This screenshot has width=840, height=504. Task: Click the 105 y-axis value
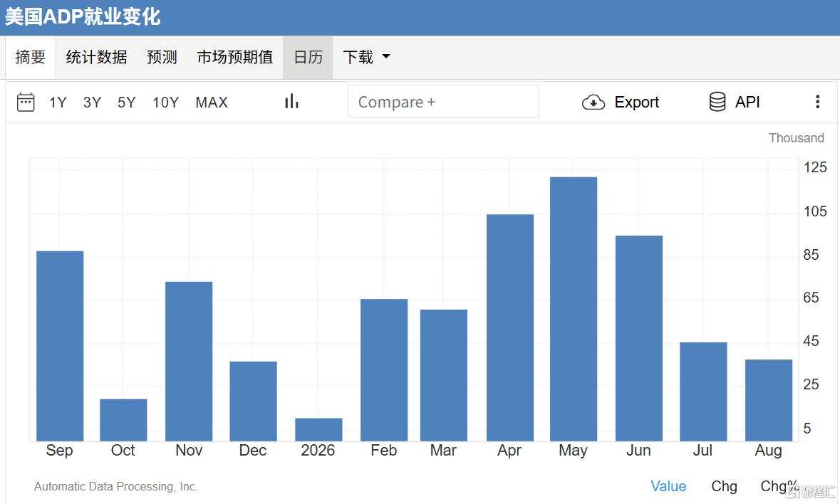coord(815,211)
